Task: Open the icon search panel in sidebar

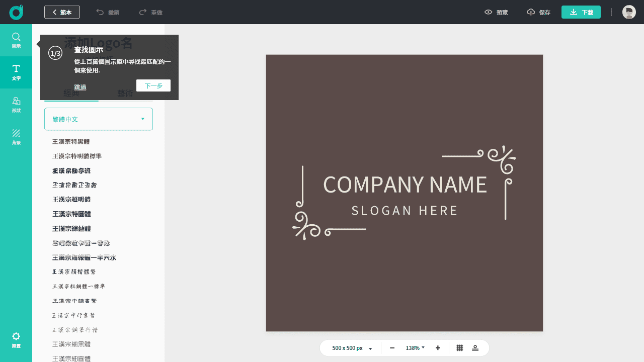Action: click(x=16, y=40)
